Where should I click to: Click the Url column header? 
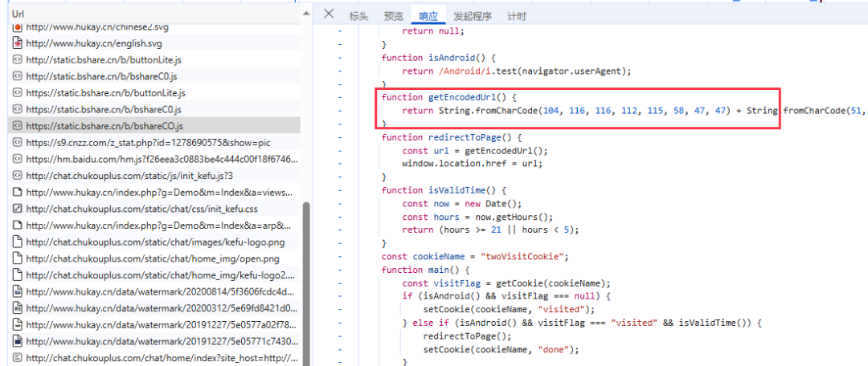(155, 14)
